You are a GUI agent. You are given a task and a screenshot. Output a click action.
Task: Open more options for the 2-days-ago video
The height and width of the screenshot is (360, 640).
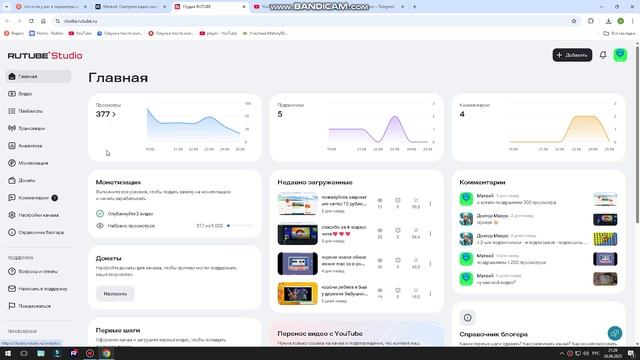(x=430, y=204)
